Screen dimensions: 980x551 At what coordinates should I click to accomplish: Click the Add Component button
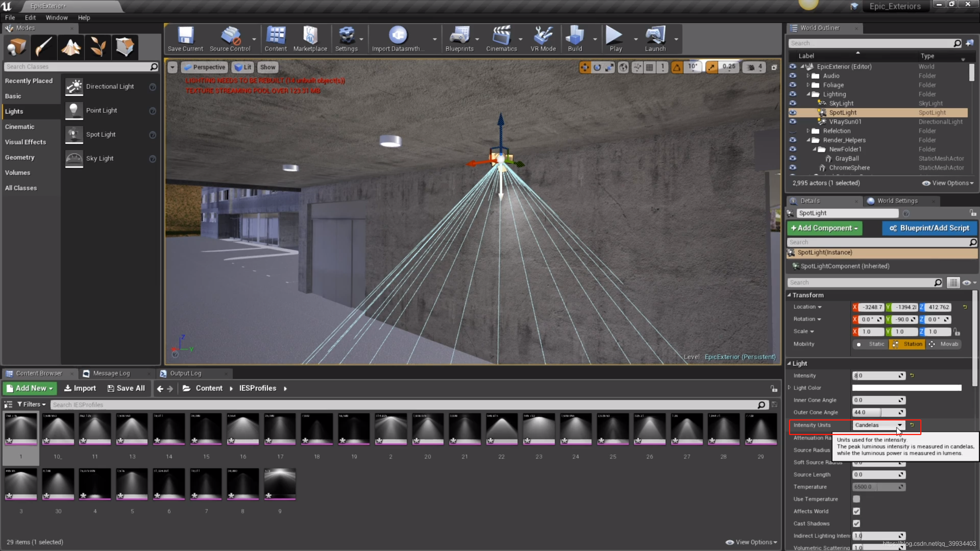(x=825, y=228)
